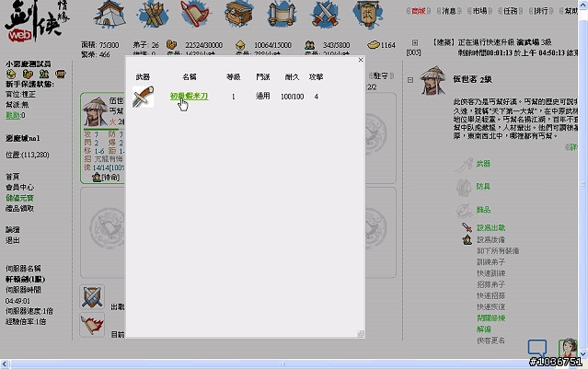Click the hero portrait in the right panel
Image resolution: width=588 pixels, height=369 pixels.
(432, 80)
